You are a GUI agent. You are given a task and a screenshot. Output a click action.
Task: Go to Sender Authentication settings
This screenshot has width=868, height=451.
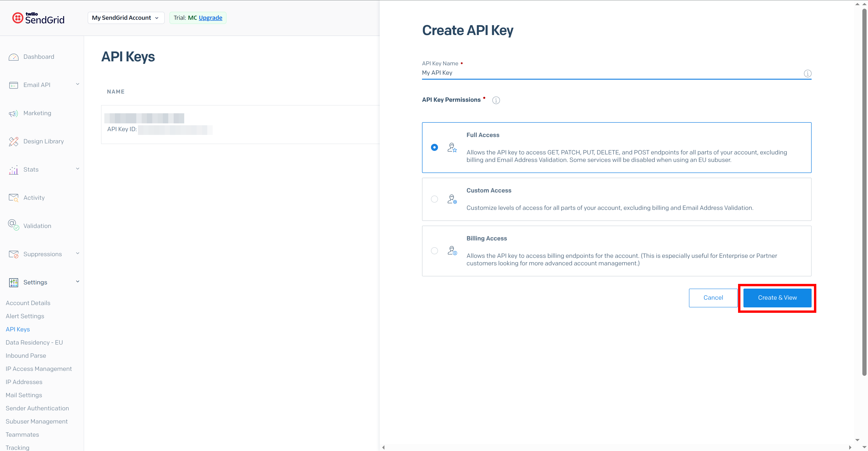37,408
